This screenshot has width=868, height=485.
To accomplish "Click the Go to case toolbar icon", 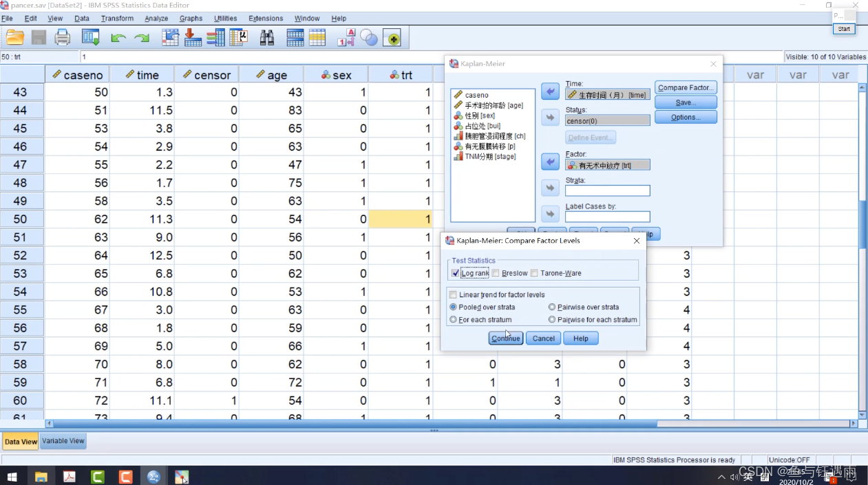I will point(170,38).
